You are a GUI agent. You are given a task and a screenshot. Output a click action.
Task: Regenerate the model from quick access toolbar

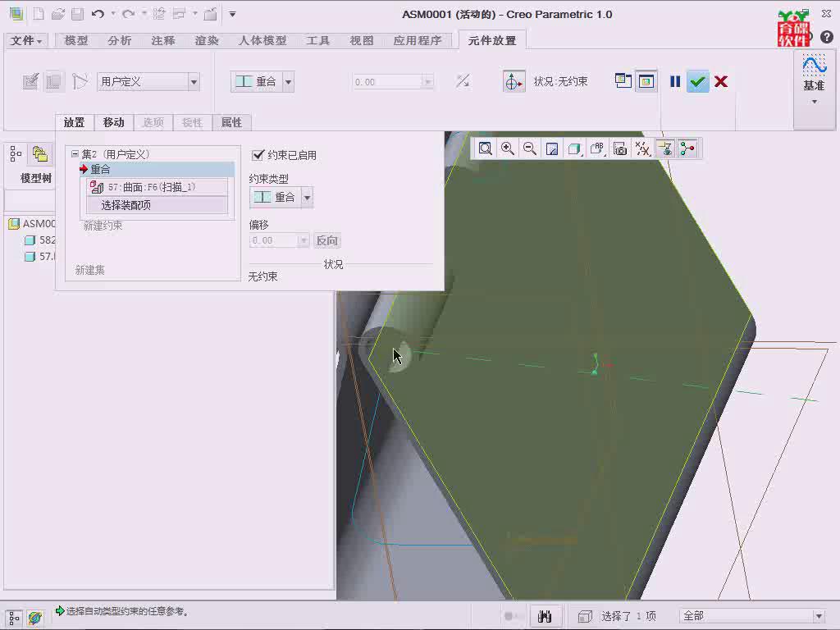[158, 14]
